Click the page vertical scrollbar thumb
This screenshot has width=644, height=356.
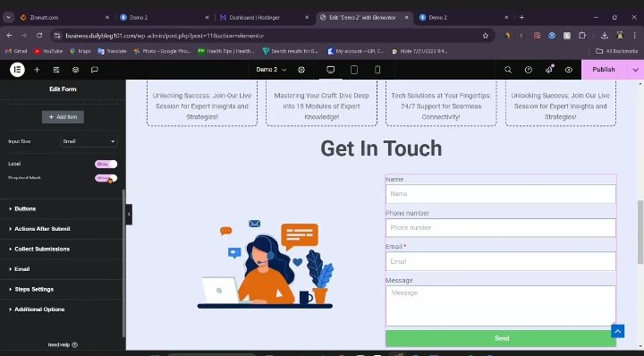(640, 232)
